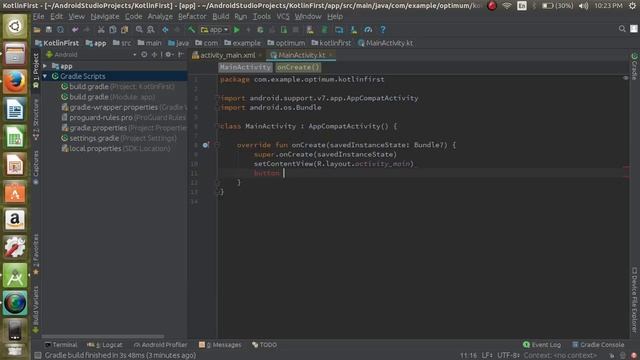Screen dimensions: 640x360
Task: Open the LF line separator selector
Action: (487, 355)
